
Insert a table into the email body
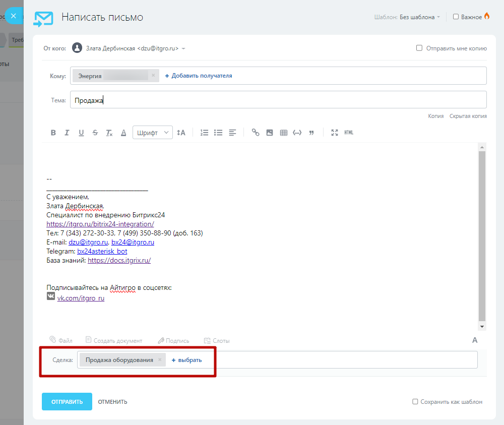coord(284,133)
